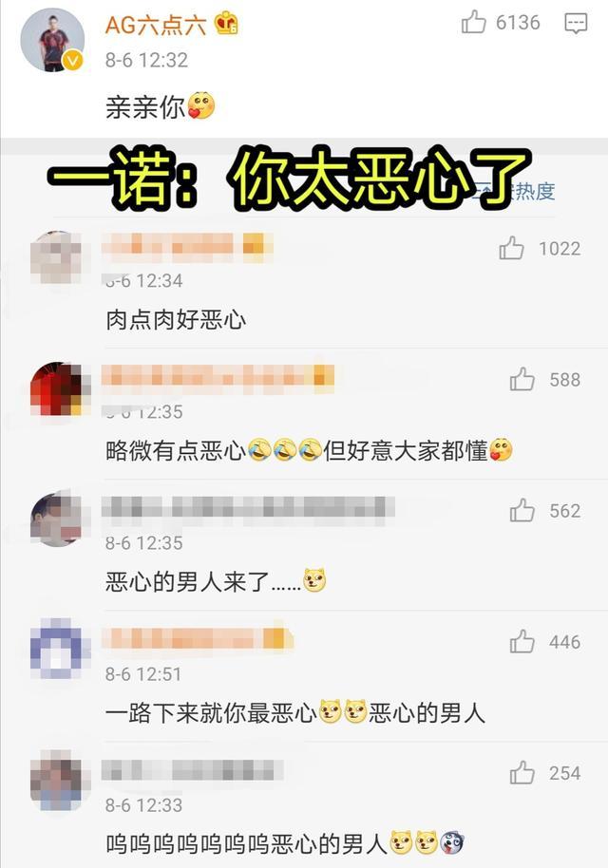
Task: Like the comment with 1022 likes
Action: [x=511, y=248]
